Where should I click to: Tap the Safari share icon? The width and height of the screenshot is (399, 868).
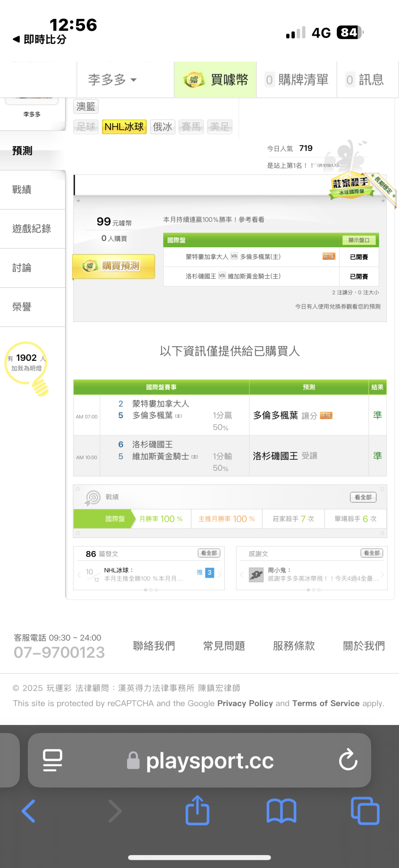coord(197,810)
